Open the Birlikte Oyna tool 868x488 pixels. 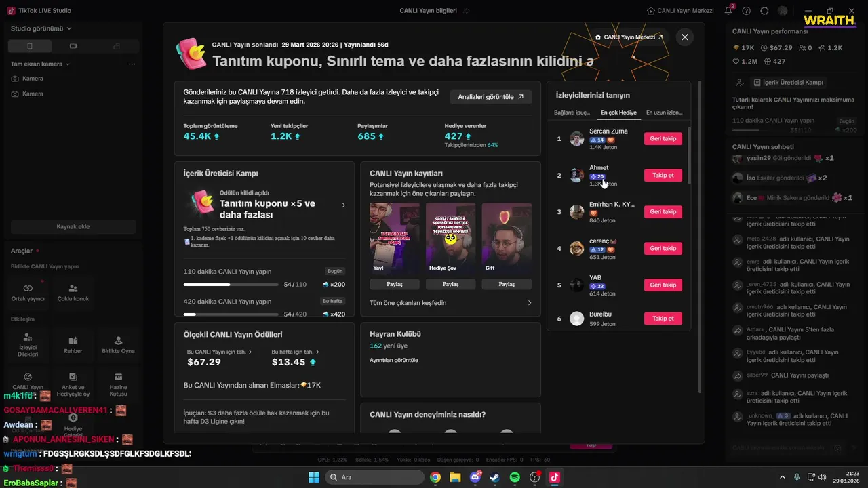coord(118,344)
